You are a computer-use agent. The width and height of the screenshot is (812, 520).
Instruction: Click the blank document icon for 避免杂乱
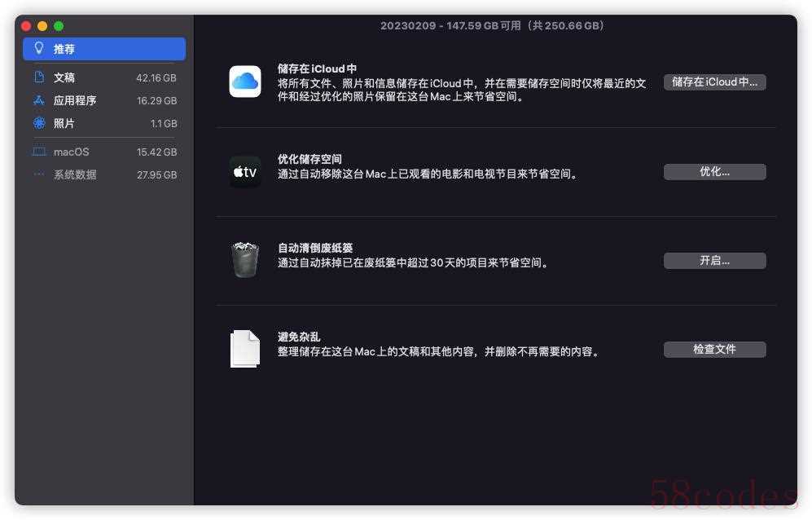tap(245, 348)
